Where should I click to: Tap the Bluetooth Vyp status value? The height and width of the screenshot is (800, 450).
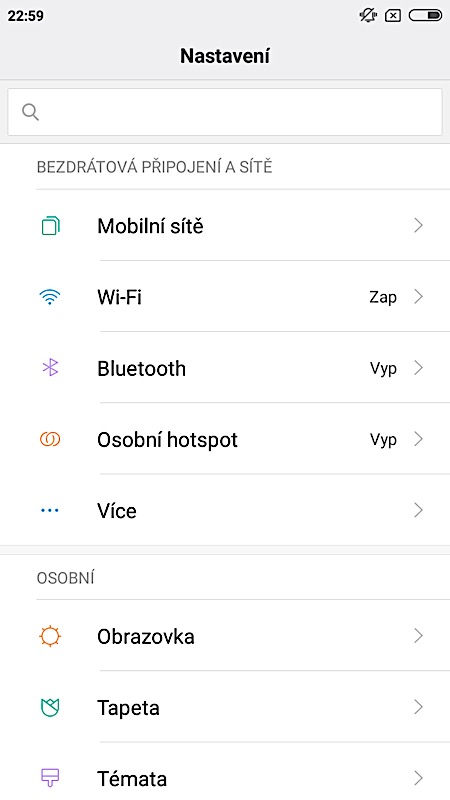(x=384, y=368)
